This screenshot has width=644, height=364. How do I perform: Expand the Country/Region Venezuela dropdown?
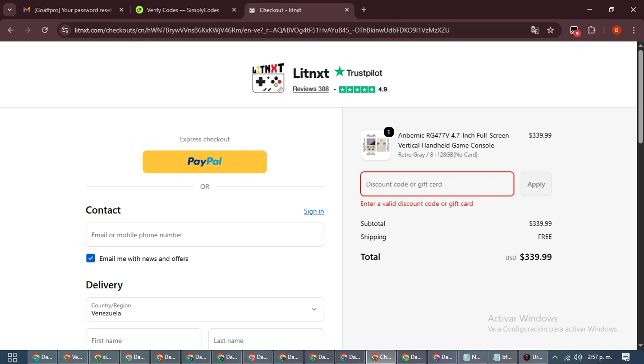click(205, 309)
